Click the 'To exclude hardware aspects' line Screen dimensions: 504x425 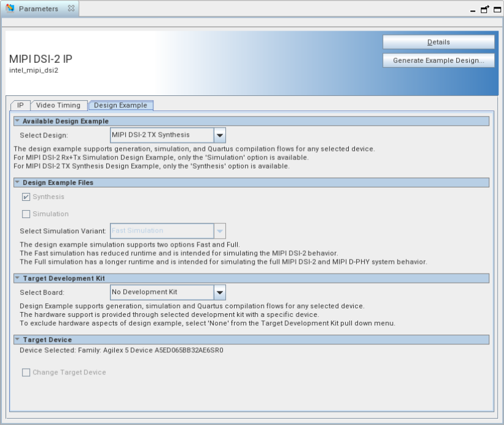[x=207, y=323]
